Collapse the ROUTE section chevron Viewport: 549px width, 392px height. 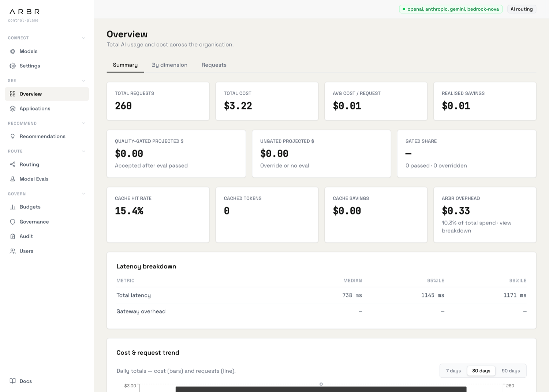[x=83, y=152]
